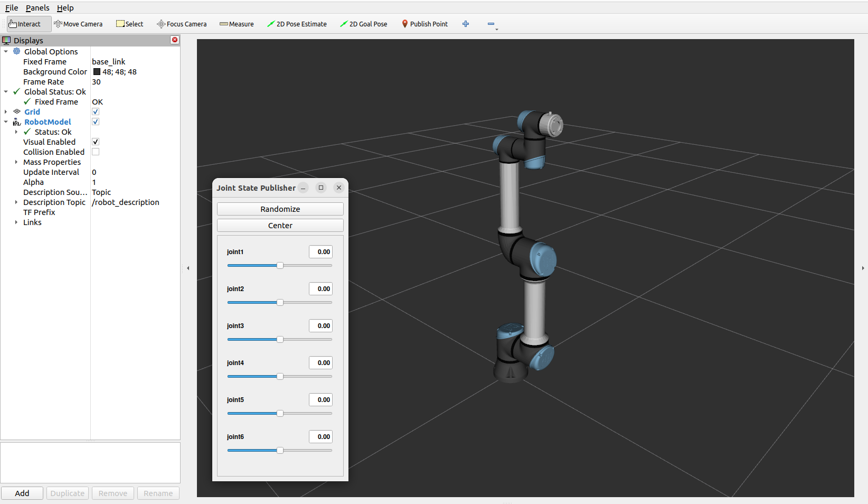Viewport: 868px width, 504px height.
Task: Click the joint1 value field
Action: 320,252
